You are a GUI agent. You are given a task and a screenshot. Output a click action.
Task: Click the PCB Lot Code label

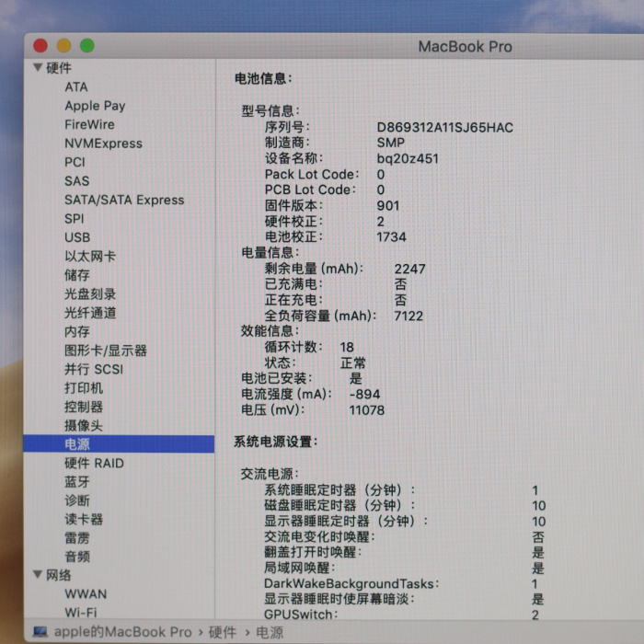tap(310, 190)
